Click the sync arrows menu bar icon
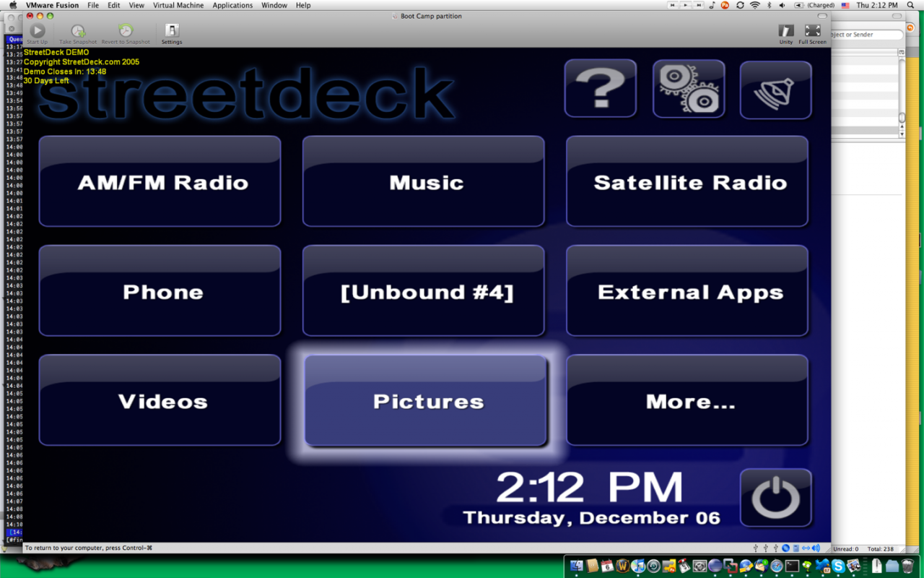This screenshot has height=578, width=924. [740, 5]
